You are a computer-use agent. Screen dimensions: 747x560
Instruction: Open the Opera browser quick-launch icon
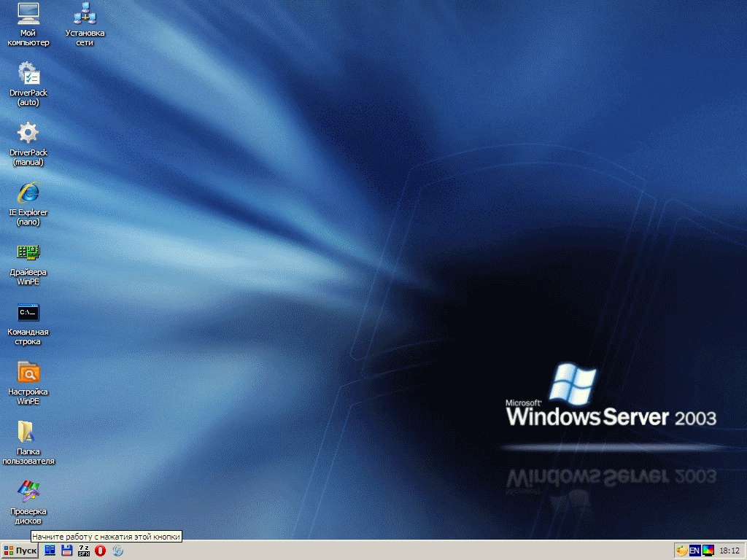tap(100, 551)
